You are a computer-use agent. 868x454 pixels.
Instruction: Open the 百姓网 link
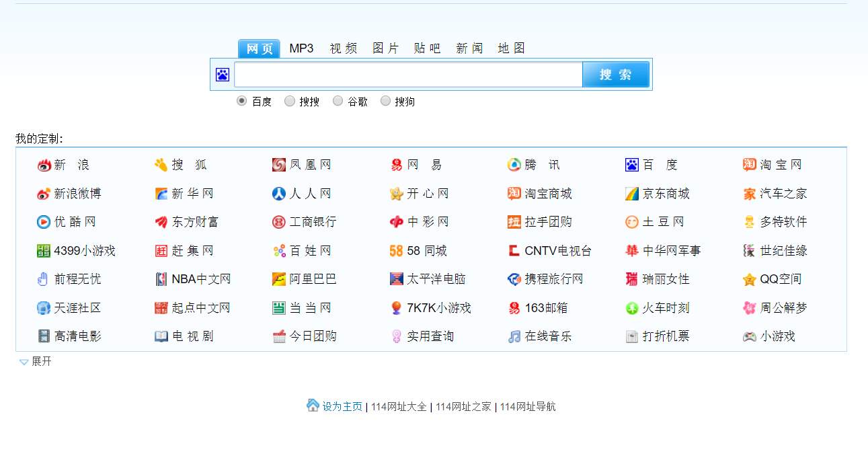click(311, 251)
